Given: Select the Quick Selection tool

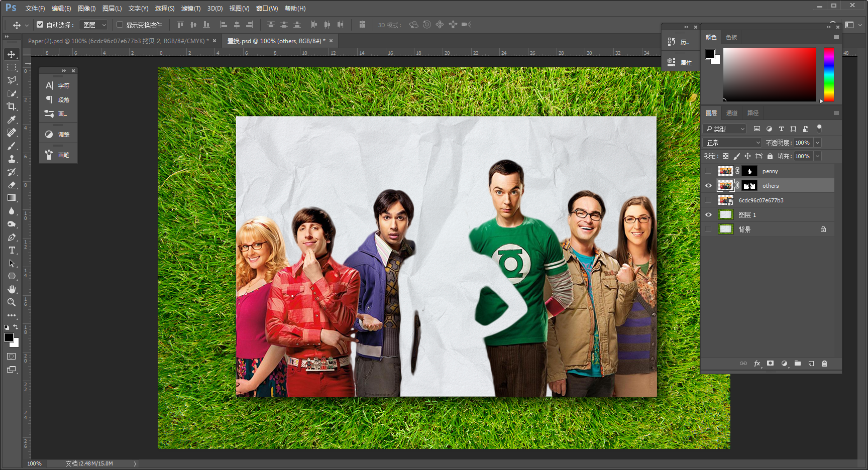Looking at the screenshot, I should pyautogui.click(x=12, y=93).
